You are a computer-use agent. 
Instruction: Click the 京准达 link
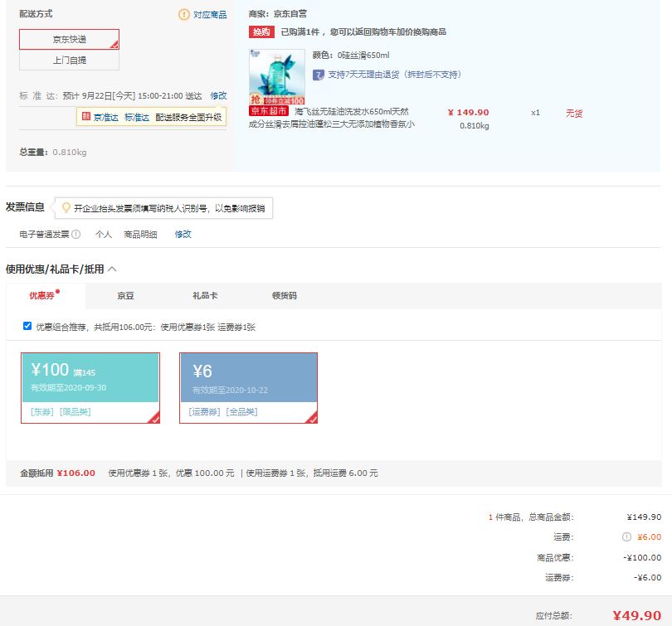point(106,117)
